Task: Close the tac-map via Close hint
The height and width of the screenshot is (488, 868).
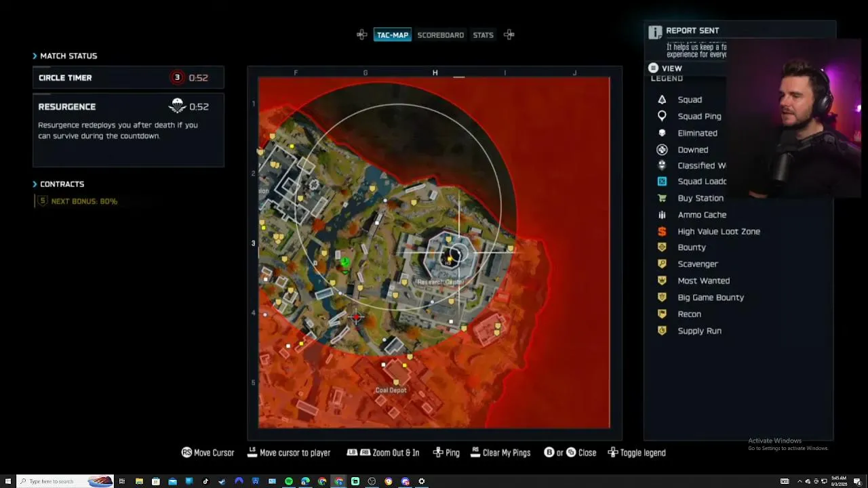Action: pos(570,453)
